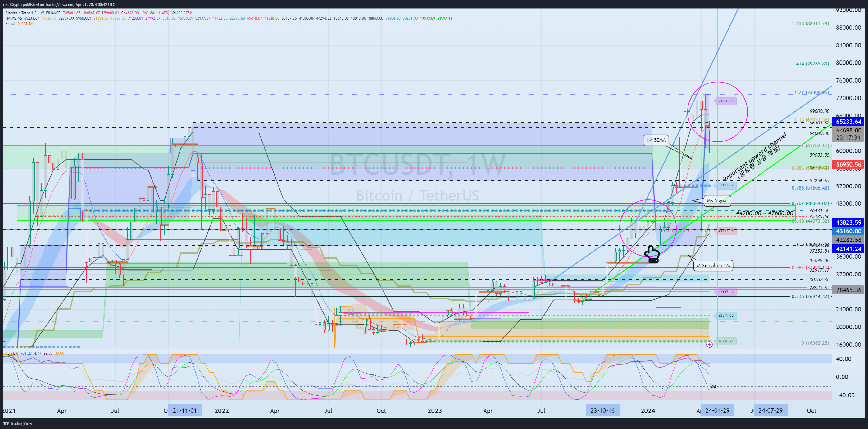Click the 0 (16362.25) Fibonacci label
868x429 pixels.
tap(815, 343)
